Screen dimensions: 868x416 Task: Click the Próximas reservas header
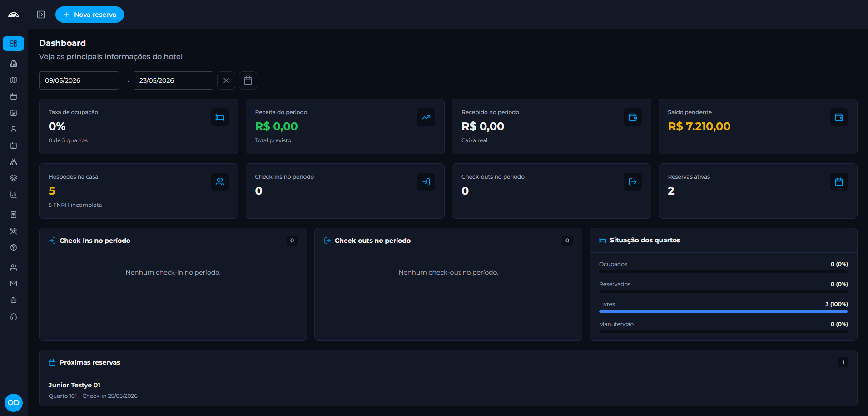(x=448, y=362)
